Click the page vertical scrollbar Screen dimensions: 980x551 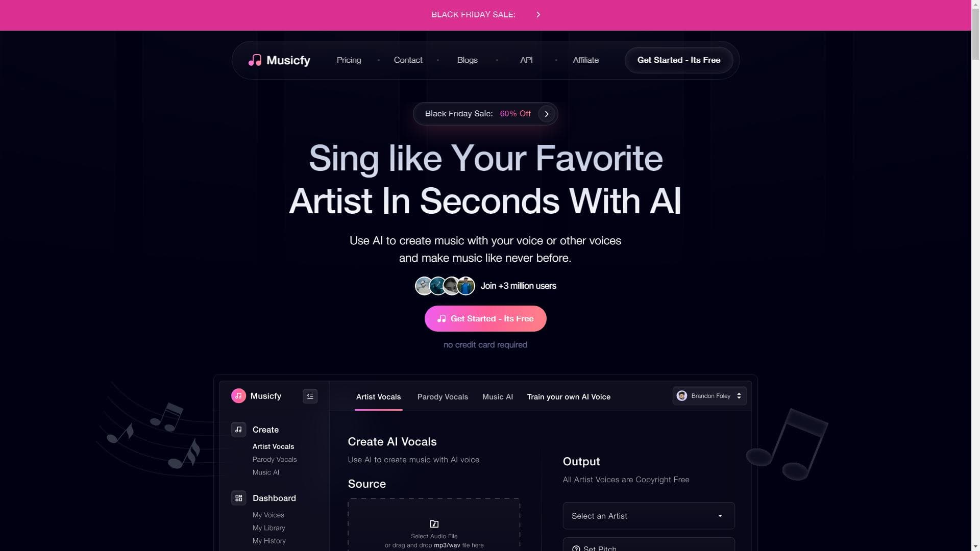[x=975, y=275]
